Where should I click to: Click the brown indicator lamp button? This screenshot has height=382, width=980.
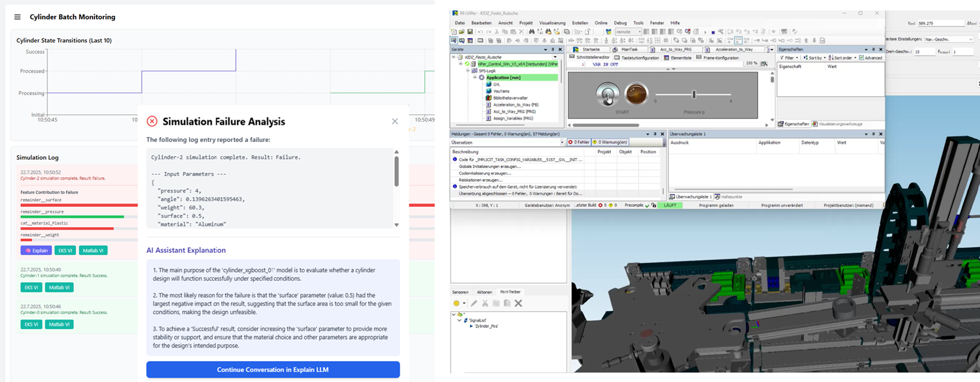636,94
